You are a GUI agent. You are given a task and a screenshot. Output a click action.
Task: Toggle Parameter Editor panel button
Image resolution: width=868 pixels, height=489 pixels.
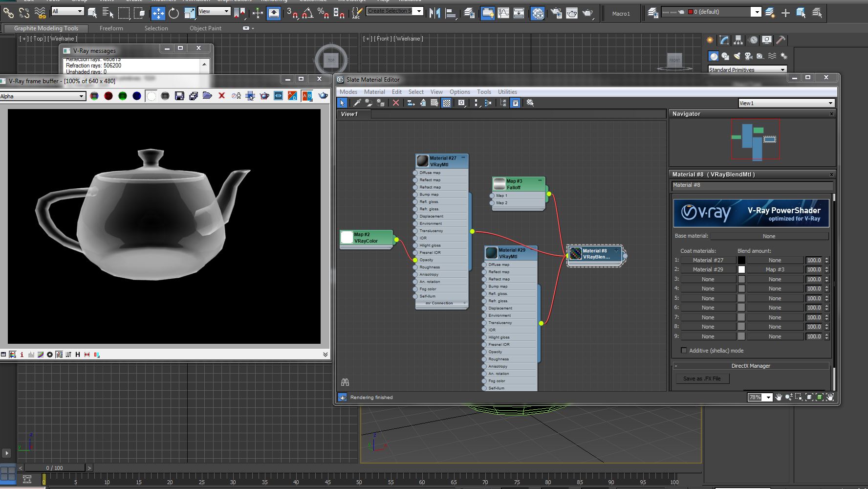tap(516, 103)
